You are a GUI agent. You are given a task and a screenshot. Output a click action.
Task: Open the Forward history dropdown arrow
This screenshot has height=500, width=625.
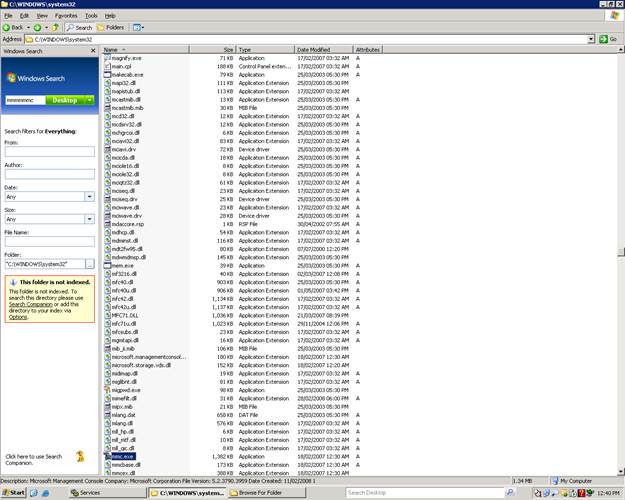(x=46, y=28)
